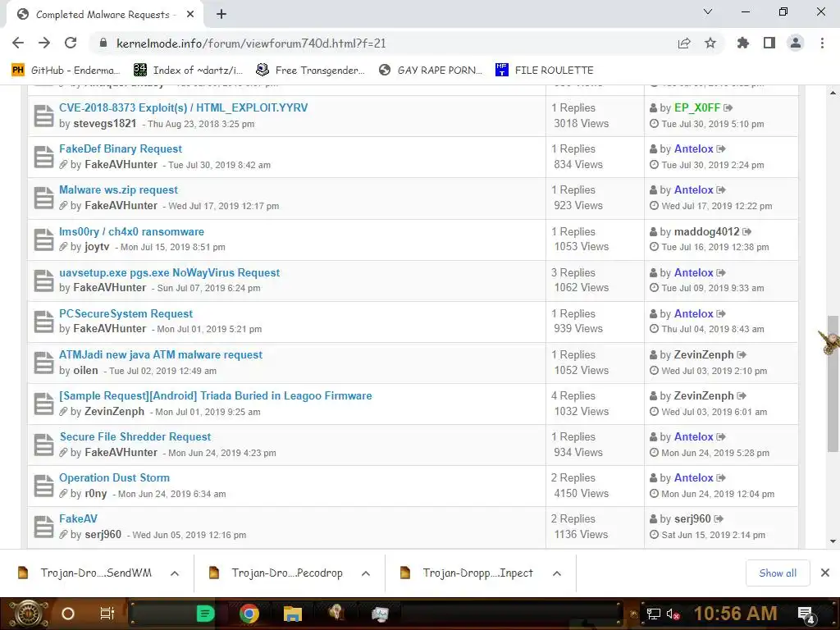Viewport: 840px width, 630px height.
Task: Click scrollbar down arrow
Action: click(833, 541)
